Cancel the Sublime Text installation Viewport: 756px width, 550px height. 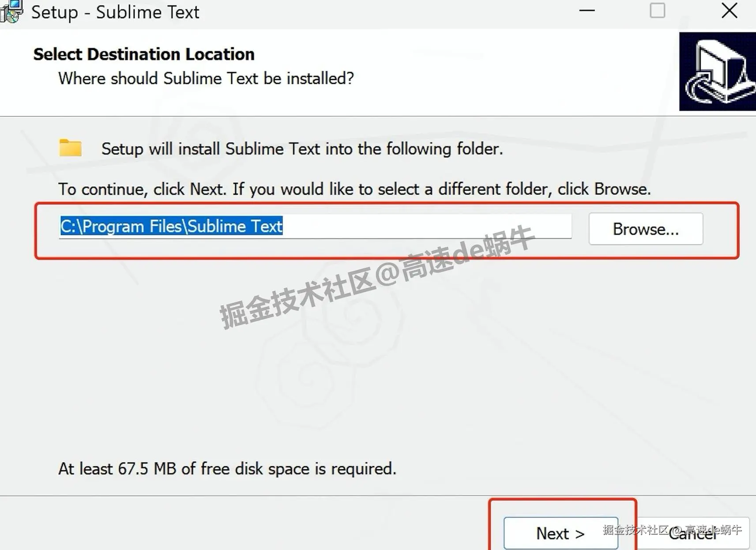coord(693,534)
